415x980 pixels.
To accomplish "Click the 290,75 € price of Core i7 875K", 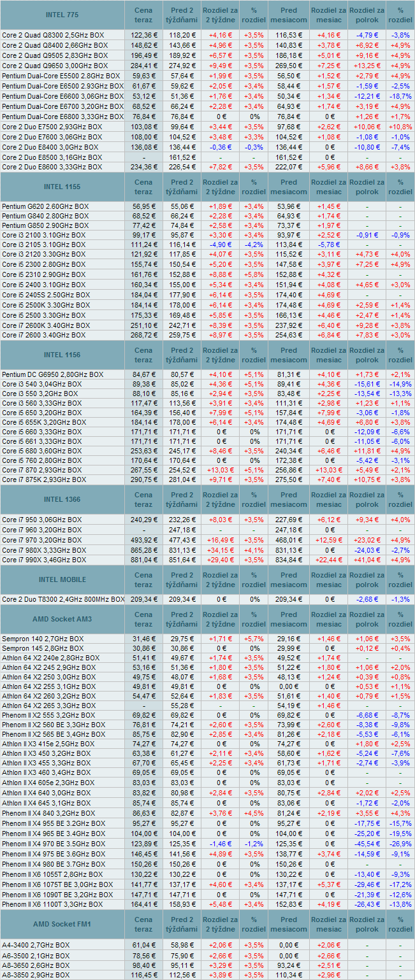I will point(143,480).
